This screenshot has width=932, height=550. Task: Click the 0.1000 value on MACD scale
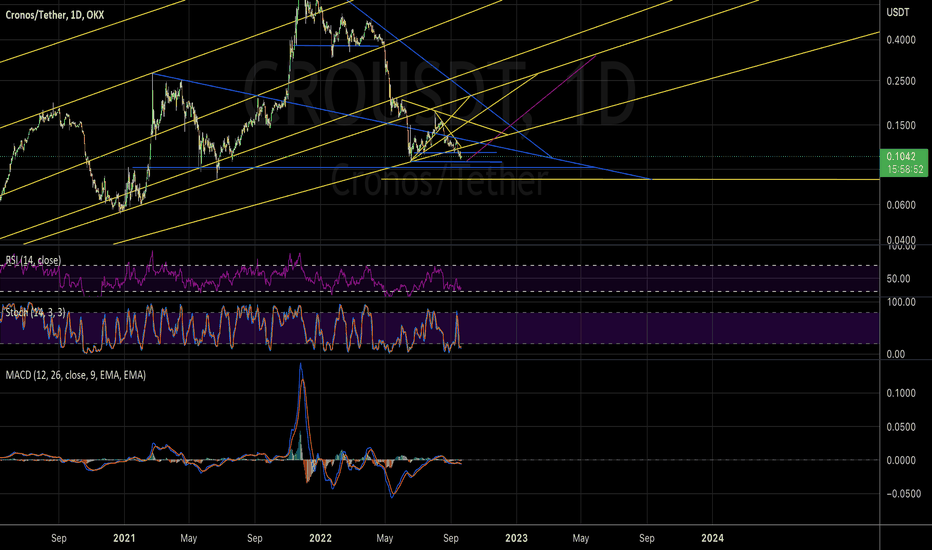pyautogui.click(x=901, y=393)
